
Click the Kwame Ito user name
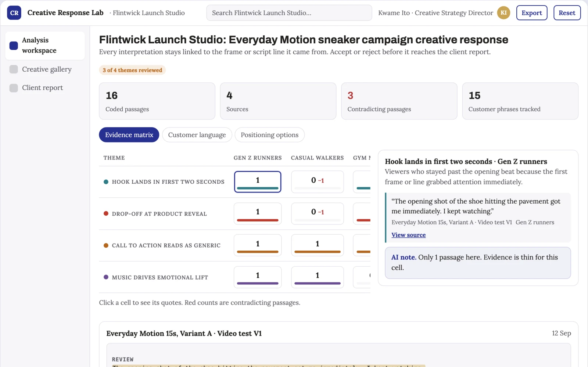click(394, 13)
